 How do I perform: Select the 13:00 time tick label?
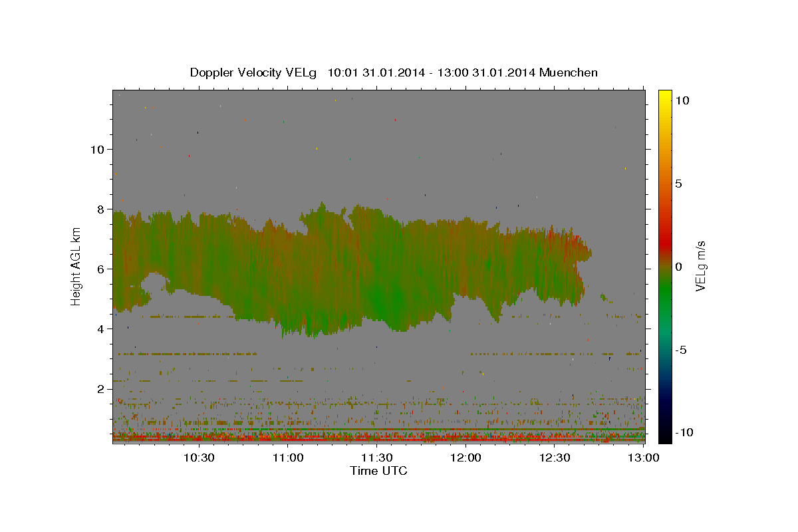[644, 458]
